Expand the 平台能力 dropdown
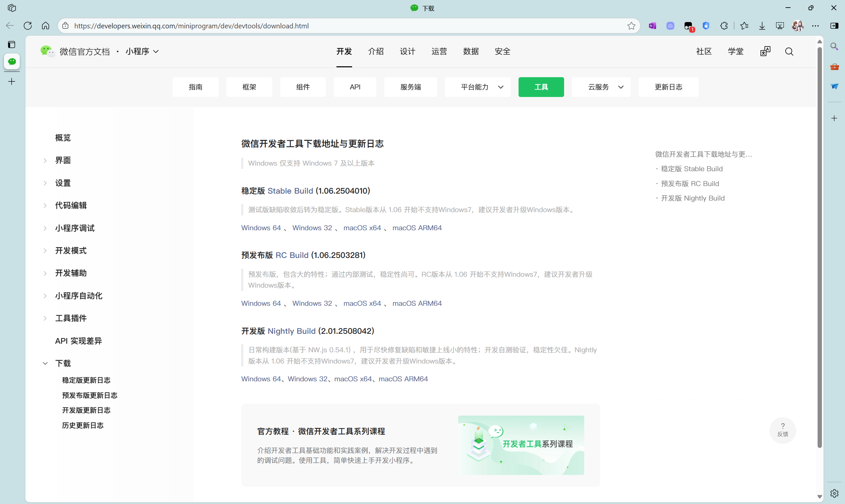The height and width of the screenshot is (504, 845). coord(478,87)
